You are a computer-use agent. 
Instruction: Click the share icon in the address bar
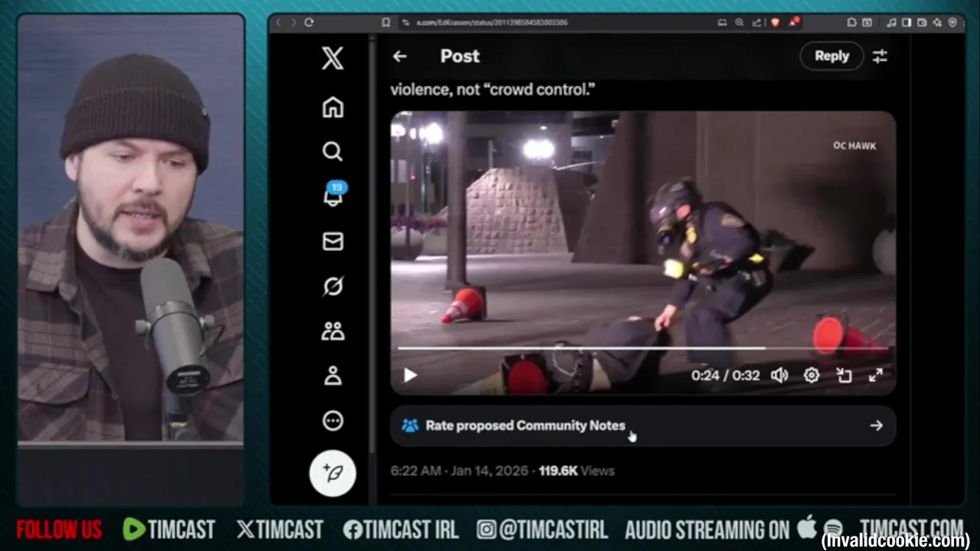point(756,22)
